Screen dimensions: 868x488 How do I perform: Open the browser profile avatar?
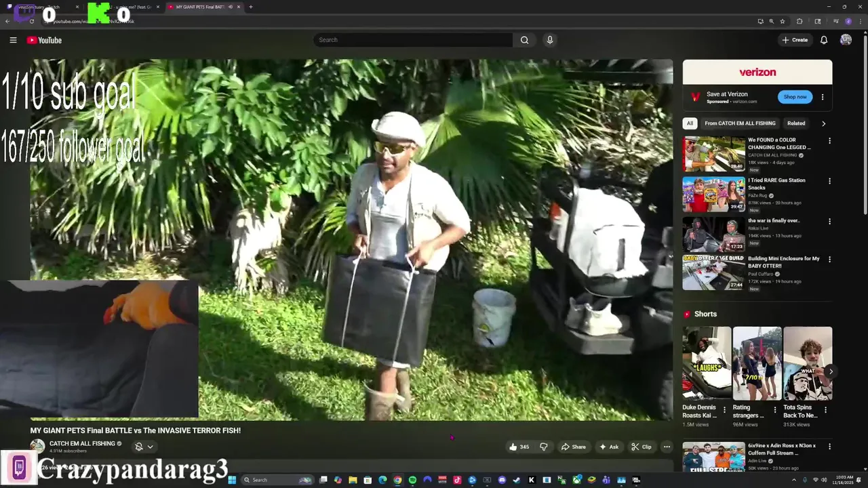coord(848,21)
